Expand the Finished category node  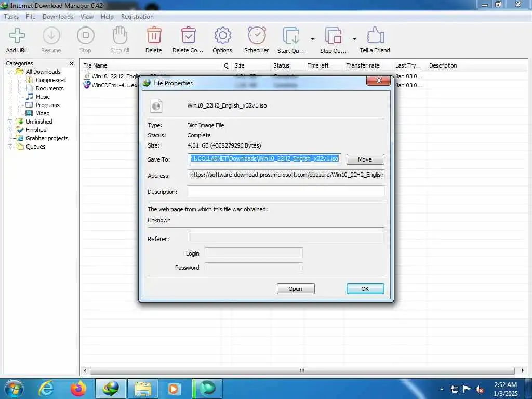click(x=10, y=130)
